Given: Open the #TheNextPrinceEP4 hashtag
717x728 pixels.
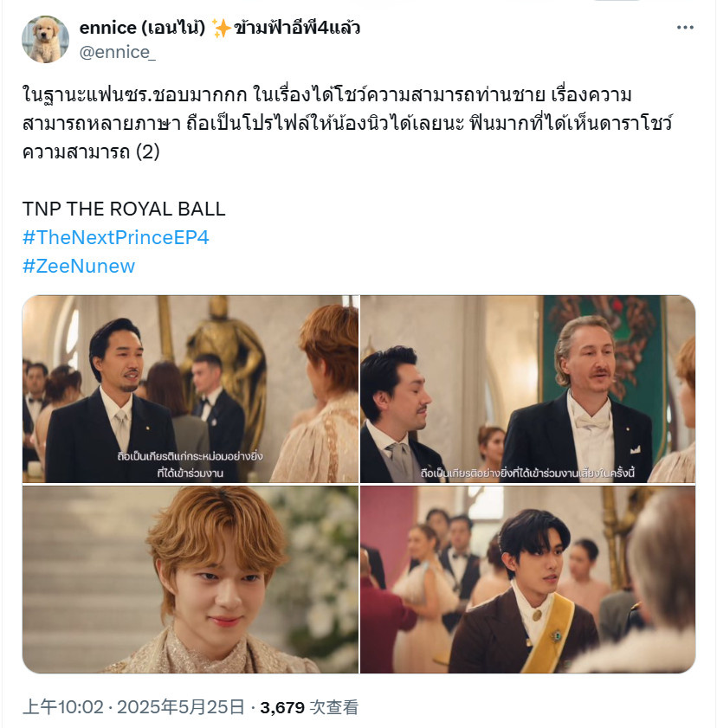Looking at the screenshot, I should coord(116,237).
